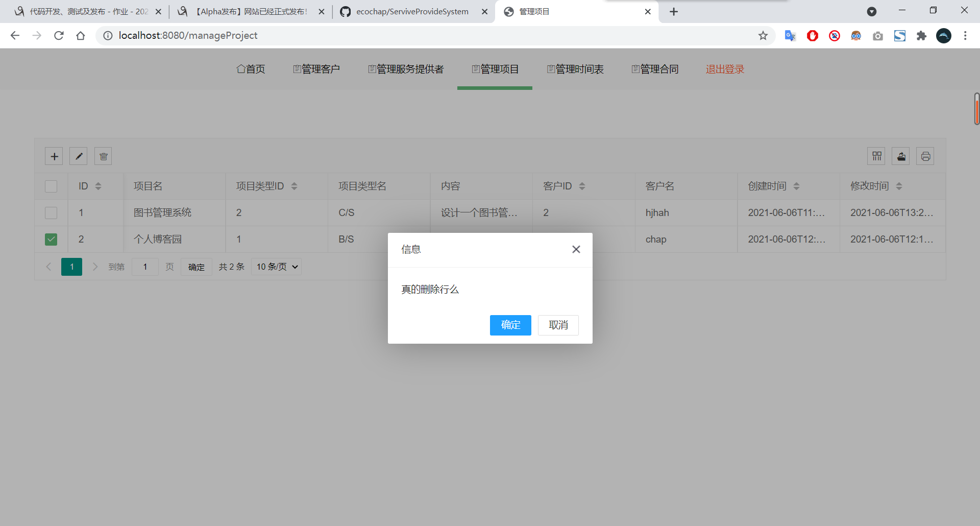
Task: Switch to ecochap/ServiveProvideSystem GitHub tab
Action: click(x=413, y=12)
